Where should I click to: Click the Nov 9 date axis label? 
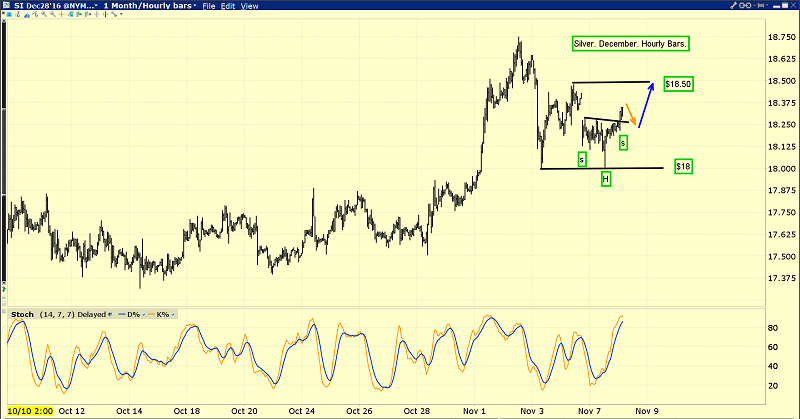point(646,411)
